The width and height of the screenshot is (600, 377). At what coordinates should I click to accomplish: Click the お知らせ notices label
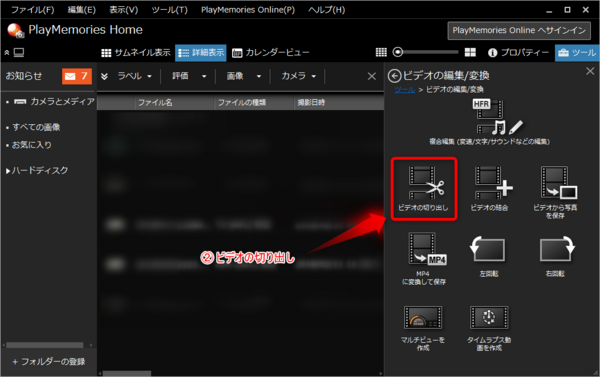(24, 76)
